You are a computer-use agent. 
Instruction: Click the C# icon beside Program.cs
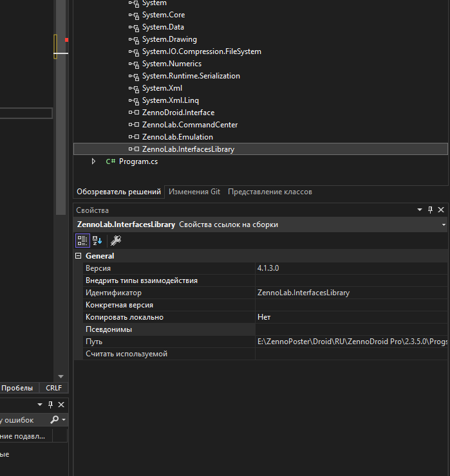tap(111, 161)
